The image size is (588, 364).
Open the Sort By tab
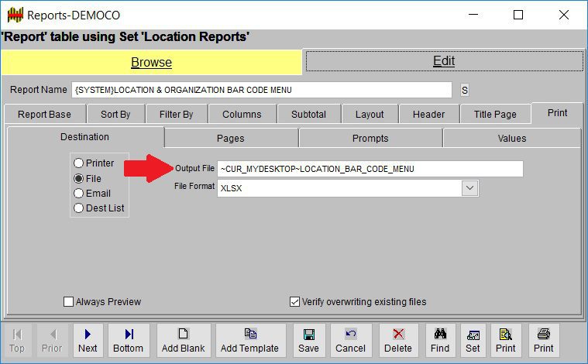115,115
